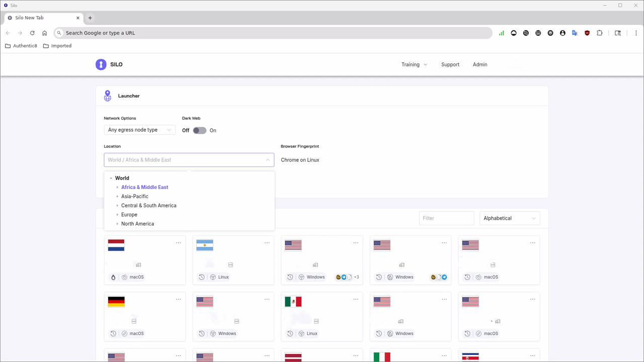Open the Admin page link
The height and width of the screenshot is (362, 644).
[480, 64]
